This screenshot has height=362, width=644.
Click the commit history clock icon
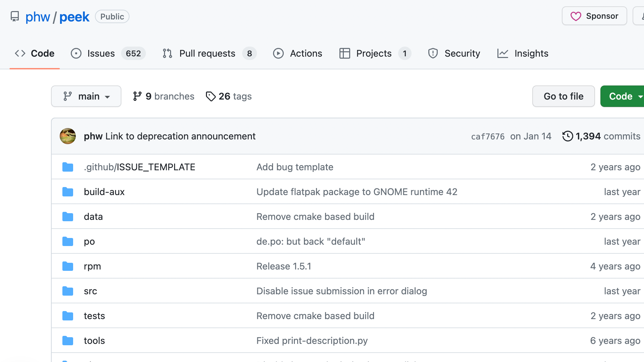pyautogui.click(x=568, y=136)
